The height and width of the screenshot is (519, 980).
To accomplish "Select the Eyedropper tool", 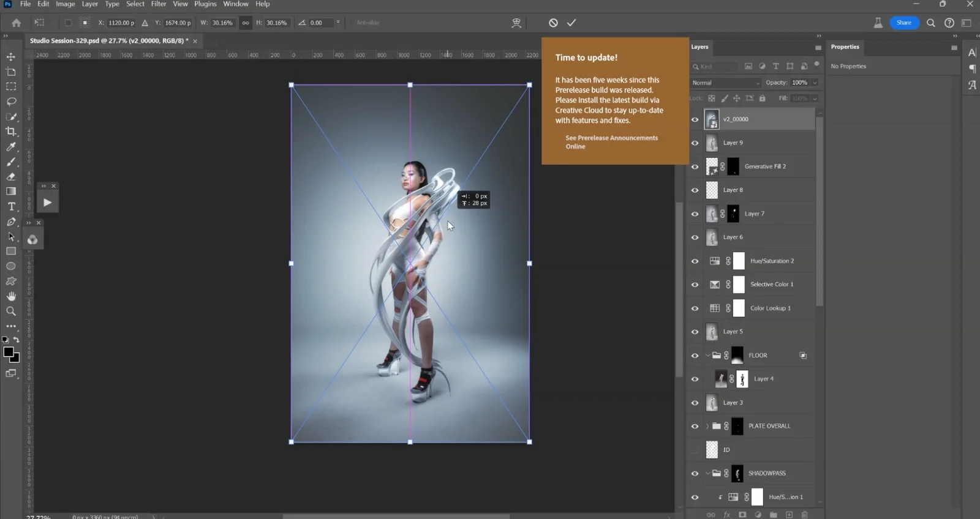I will [x=11, y=147].
